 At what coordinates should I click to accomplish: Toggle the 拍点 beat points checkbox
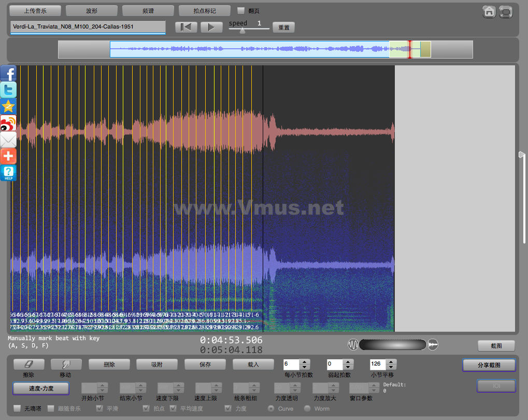point(146,409)
